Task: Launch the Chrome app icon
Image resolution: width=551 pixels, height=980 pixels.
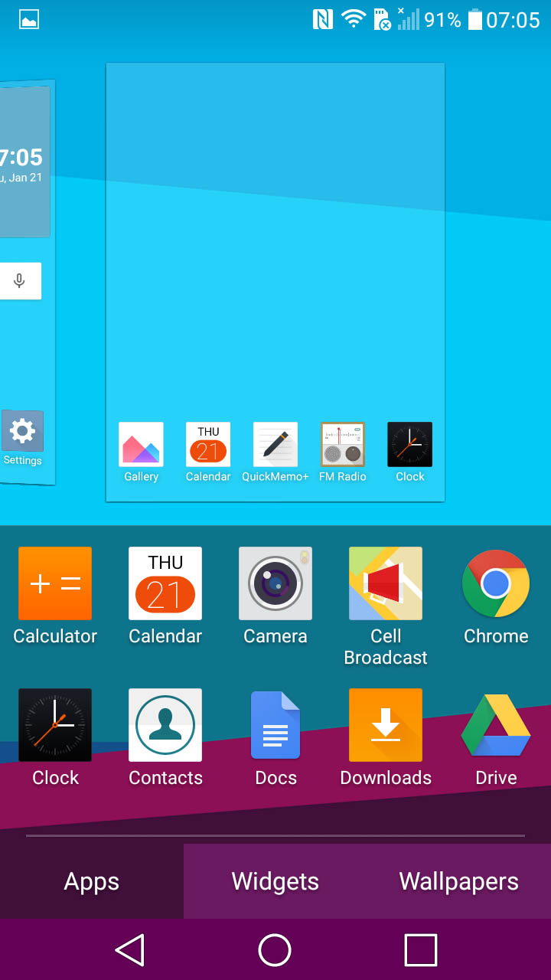Action: click(496, 583)
